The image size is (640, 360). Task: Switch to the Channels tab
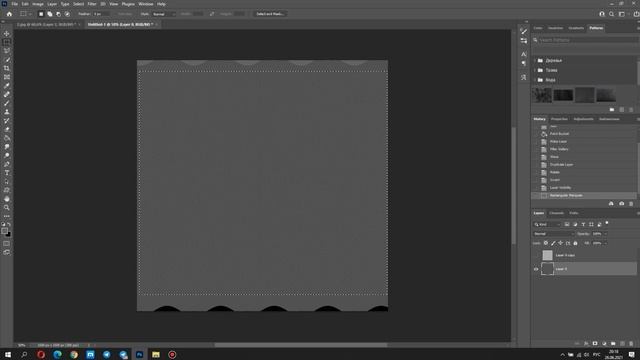pos(556,213)
